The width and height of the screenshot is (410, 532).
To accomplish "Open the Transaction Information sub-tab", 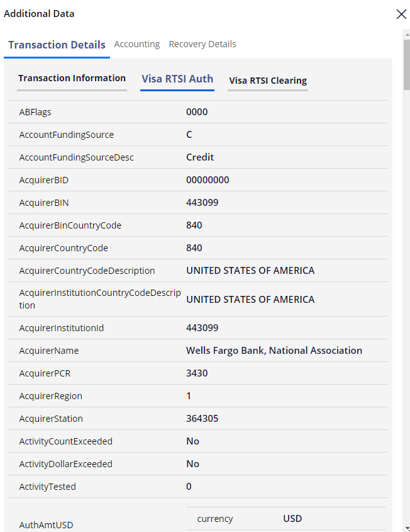I will (x=72, y=78).
